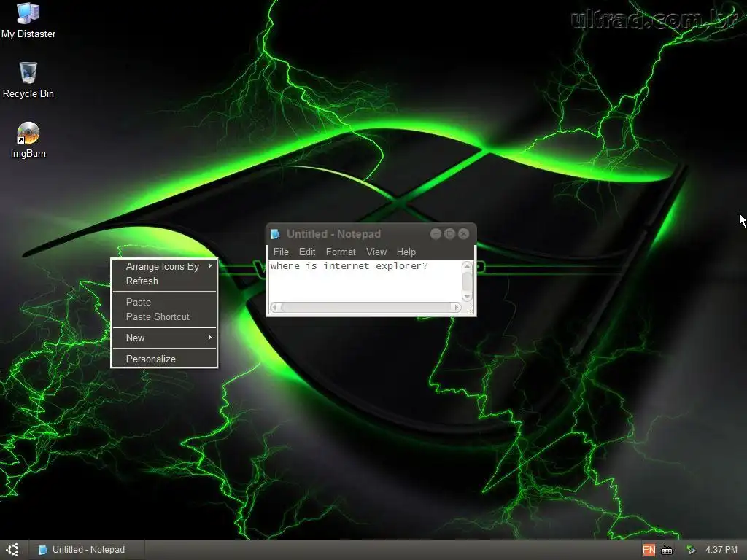
Task: Click the Notepad horizontal scrollbar track
Action: [x=365, y=308]
